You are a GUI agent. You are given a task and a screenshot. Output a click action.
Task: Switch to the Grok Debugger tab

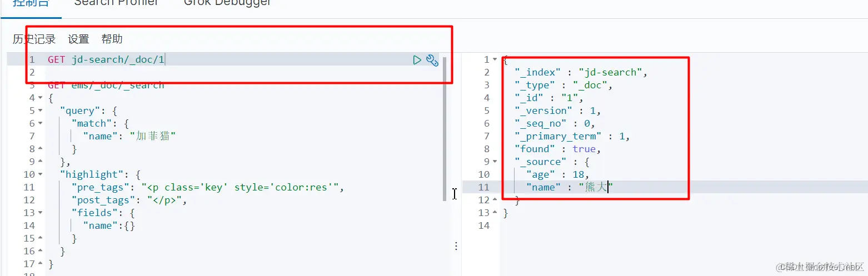tap(228, 3)
